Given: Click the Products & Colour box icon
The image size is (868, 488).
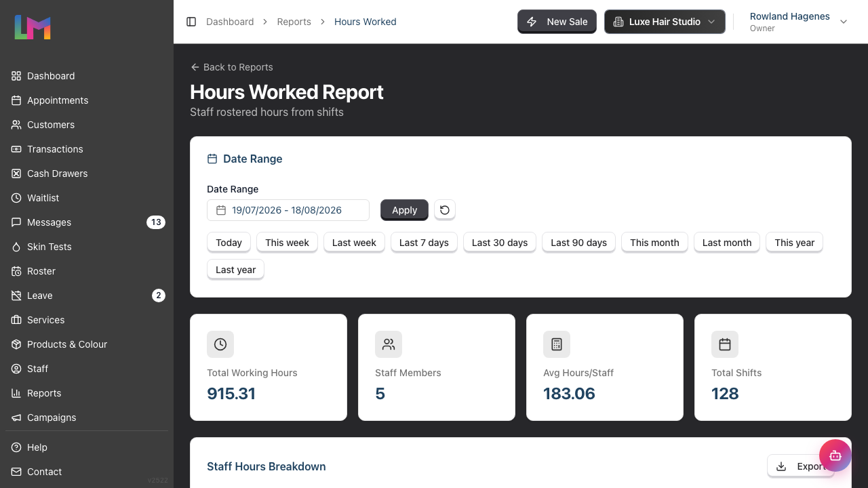Looking at the screenshot, I should pos(16,344).
